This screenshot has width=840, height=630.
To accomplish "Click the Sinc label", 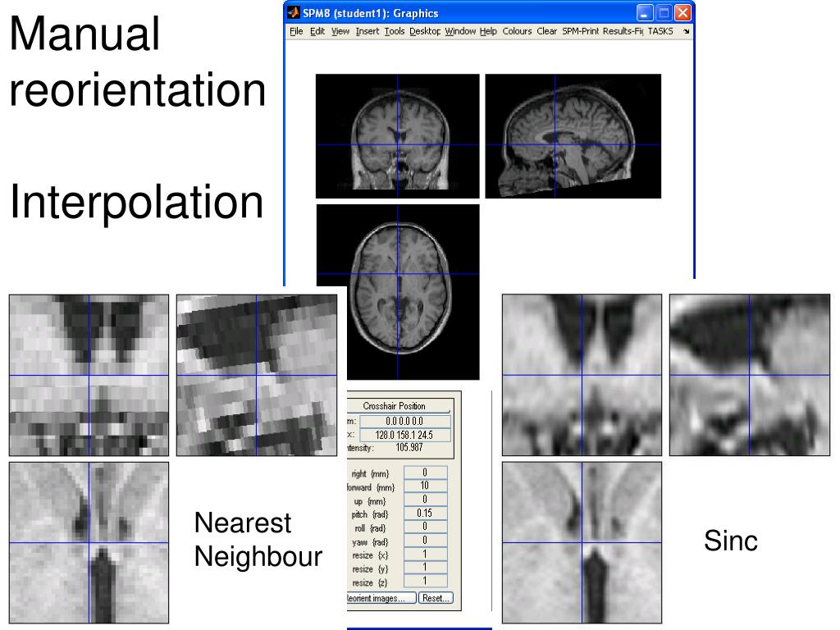I will click(x=731, y=541).
